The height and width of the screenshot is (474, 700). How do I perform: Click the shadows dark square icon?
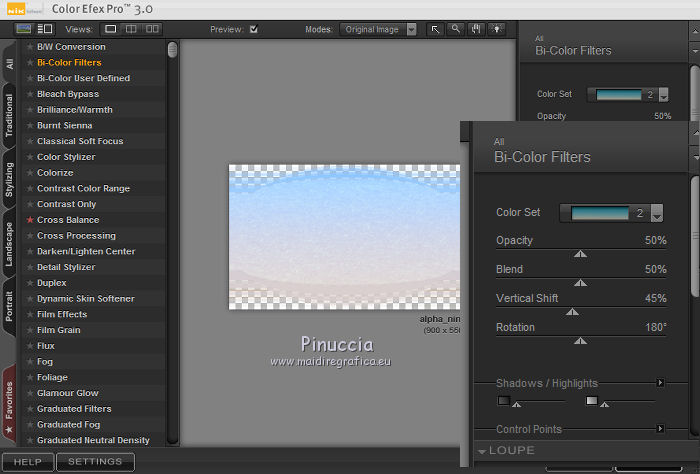(504, 400)
